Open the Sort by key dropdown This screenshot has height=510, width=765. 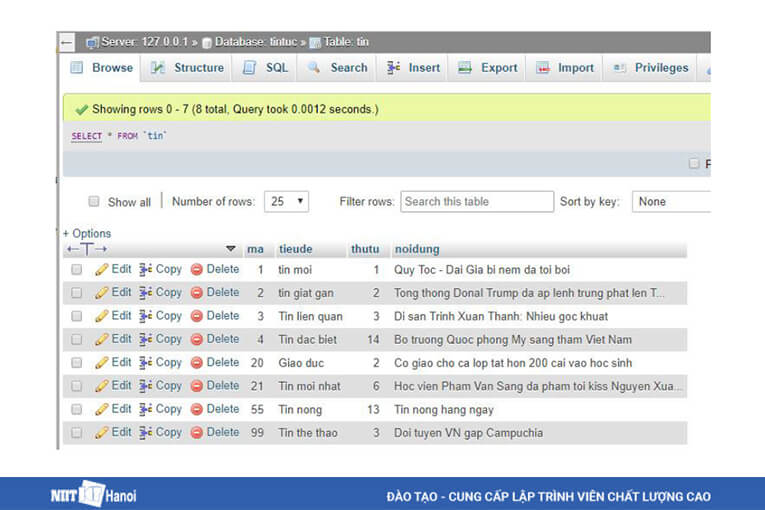(x=670, y=201)
